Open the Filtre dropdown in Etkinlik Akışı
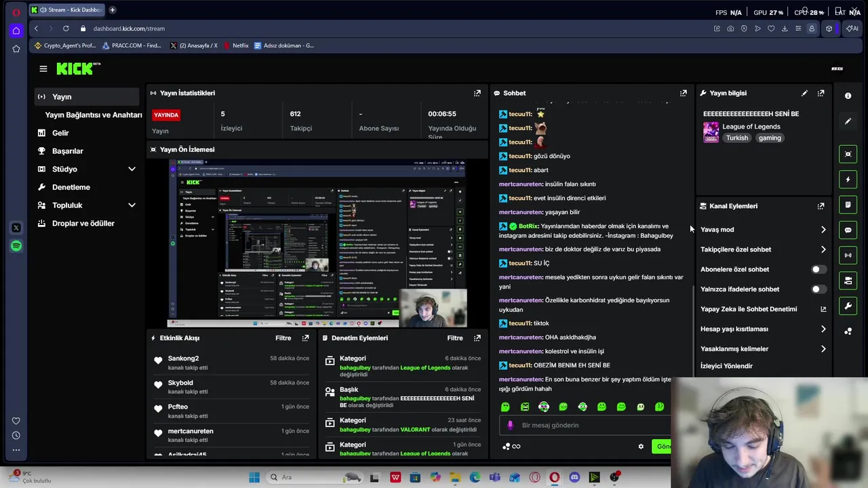This screenshot has height=488, width=868. click(283, 338)
